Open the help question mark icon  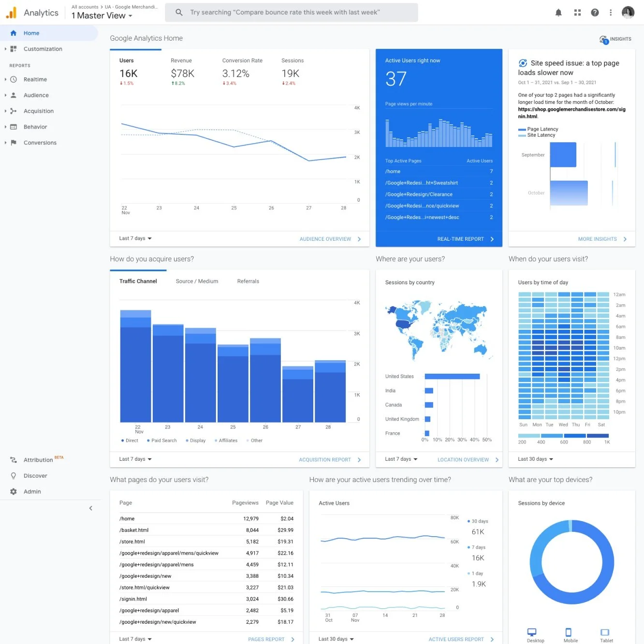tap(595, 13)
